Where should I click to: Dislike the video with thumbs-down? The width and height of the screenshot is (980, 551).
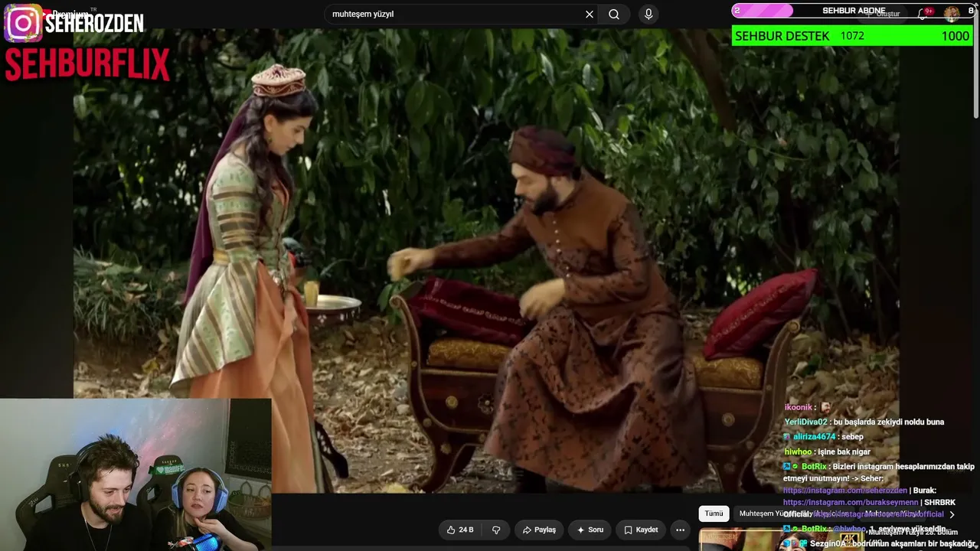pos(496,530)
